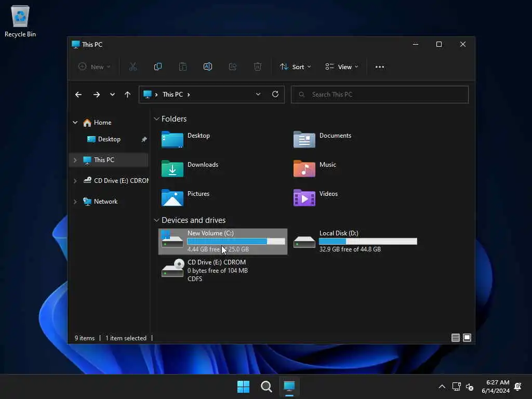Select the Documents folder icon
The width and height of the screenshot is (532, 399).
[x=304, y=139]
